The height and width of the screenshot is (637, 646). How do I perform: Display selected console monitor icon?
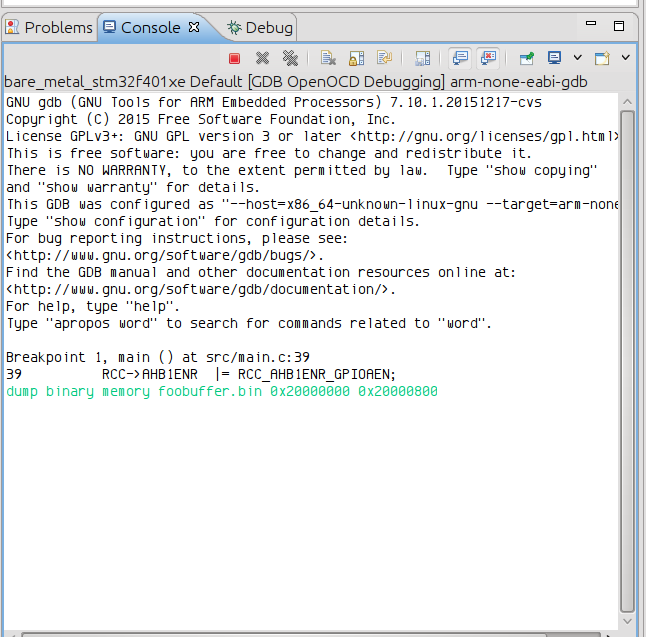click(x=555, y=58)
